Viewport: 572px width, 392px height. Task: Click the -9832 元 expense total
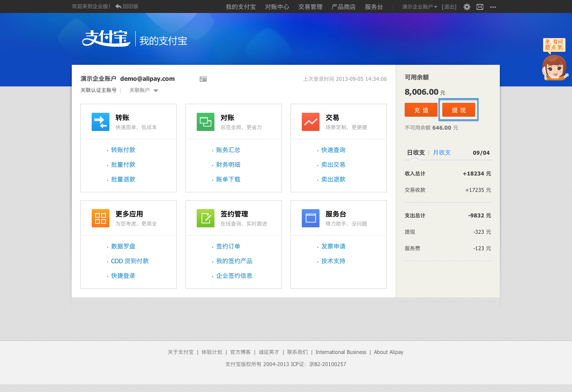[480, 216]
